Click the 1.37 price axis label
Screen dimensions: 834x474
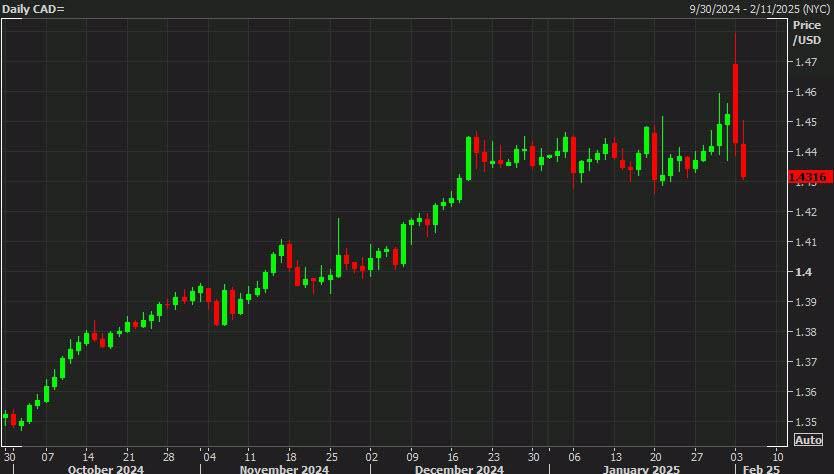806,362
